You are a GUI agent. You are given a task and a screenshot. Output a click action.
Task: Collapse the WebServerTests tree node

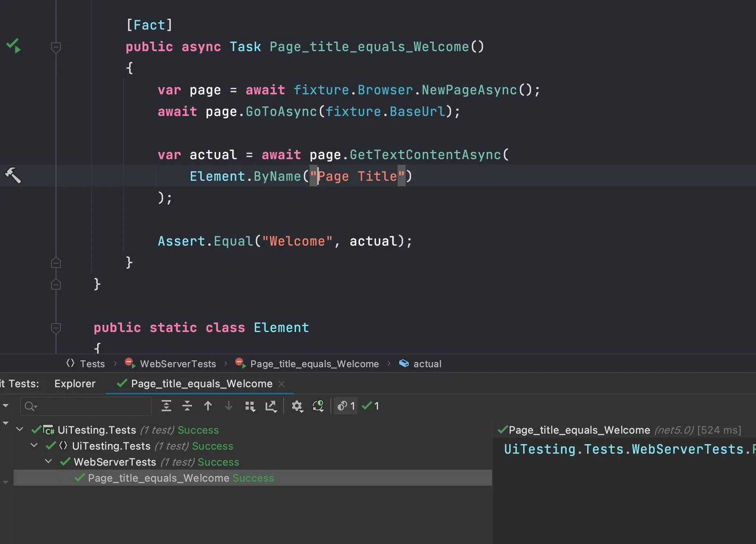[48, 461]
